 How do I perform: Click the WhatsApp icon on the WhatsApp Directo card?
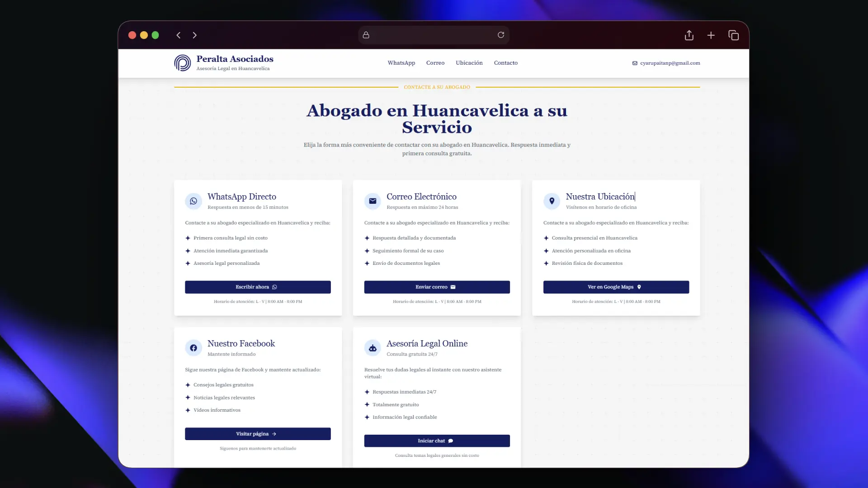(193, 201)
